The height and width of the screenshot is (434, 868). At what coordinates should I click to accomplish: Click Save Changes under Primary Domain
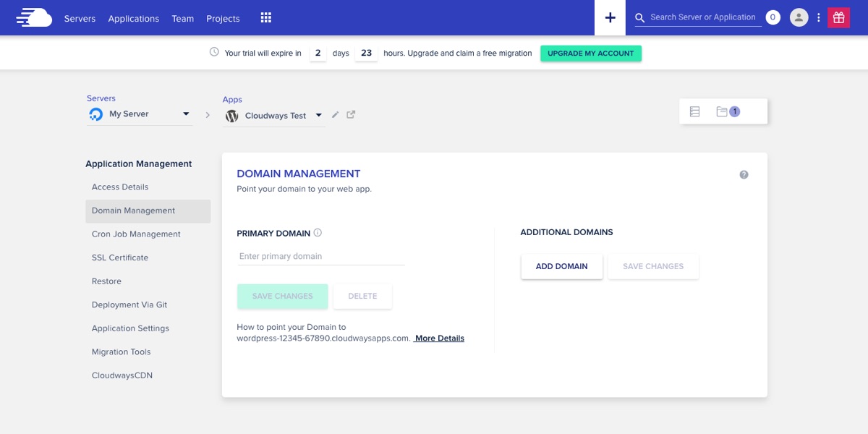point(282,296)
